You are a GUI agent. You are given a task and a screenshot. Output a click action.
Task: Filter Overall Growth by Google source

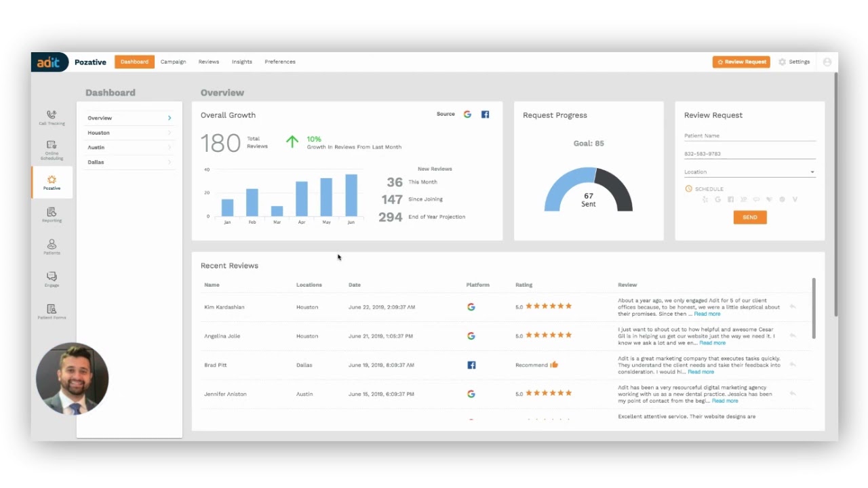[467, 115]
